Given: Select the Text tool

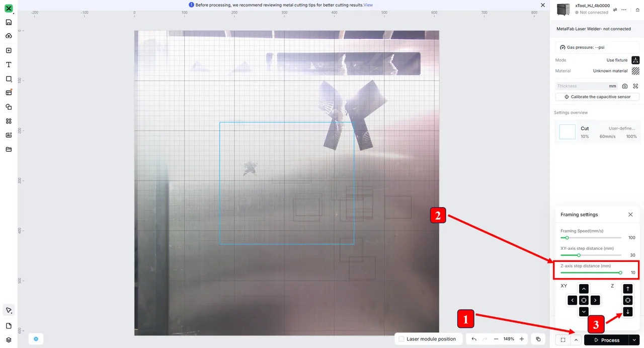Looking at the screenshot, I should 9,64.
